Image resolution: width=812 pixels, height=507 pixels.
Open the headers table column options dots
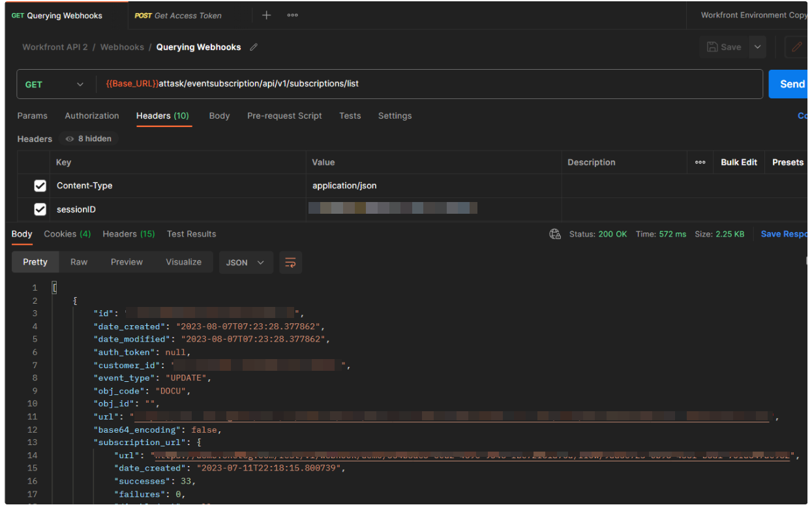pos(700,162)
